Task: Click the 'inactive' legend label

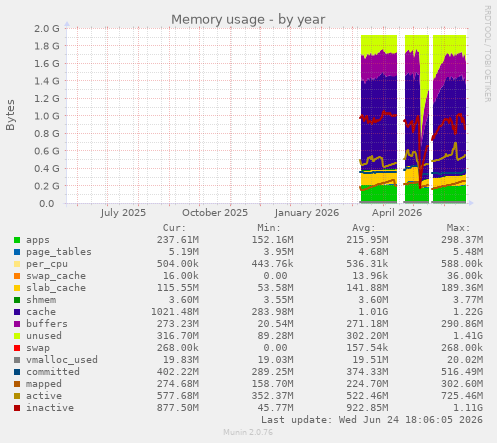Action: (50, 408)
